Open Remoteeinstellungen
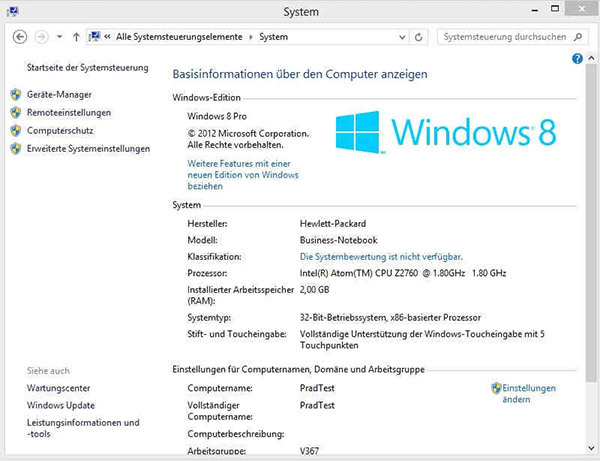 click(69, 112)
